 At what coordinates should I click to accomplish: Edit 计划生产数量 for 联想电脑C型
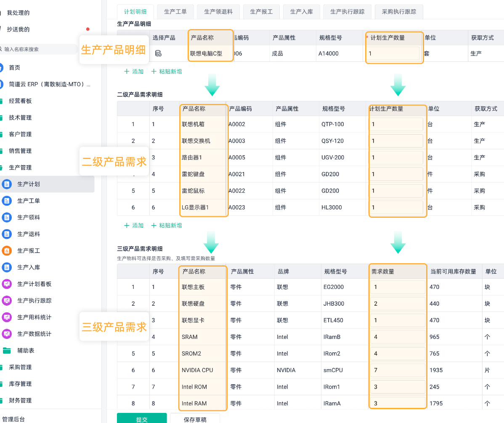(394, 54)
